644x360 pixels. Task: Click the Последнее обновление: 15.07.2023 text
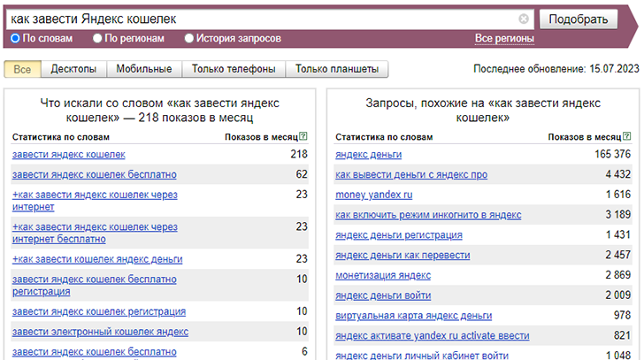(x=556, y=69)
